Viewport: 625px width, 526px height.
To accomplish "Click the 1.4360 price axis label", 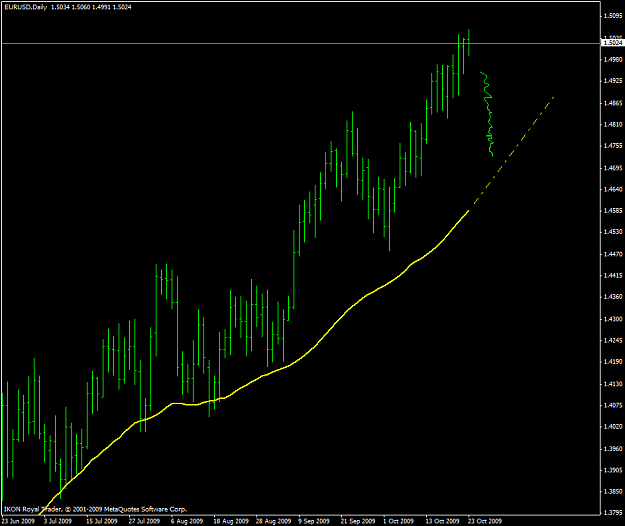I will pyautogui.click(x=613, y=297).
